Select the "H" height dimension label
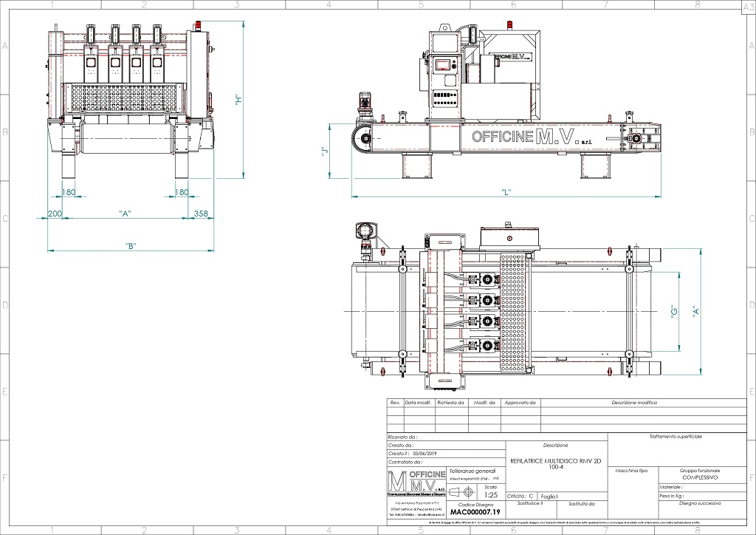 point(238,100)
